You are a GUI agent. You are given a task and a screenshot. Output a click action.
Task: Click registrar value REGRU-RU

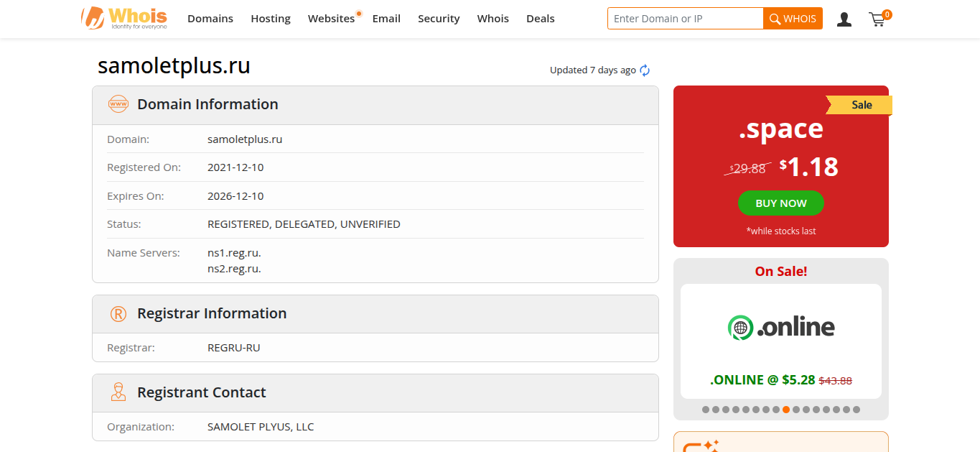pos(234,348)
